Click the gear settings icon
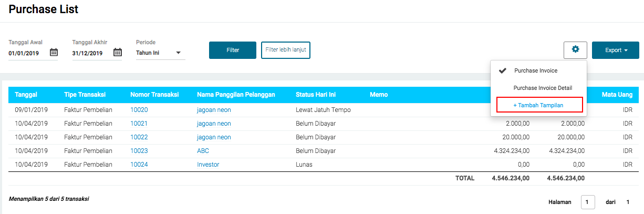The width and height of the screenshot is (644, 214). (575, 50)
